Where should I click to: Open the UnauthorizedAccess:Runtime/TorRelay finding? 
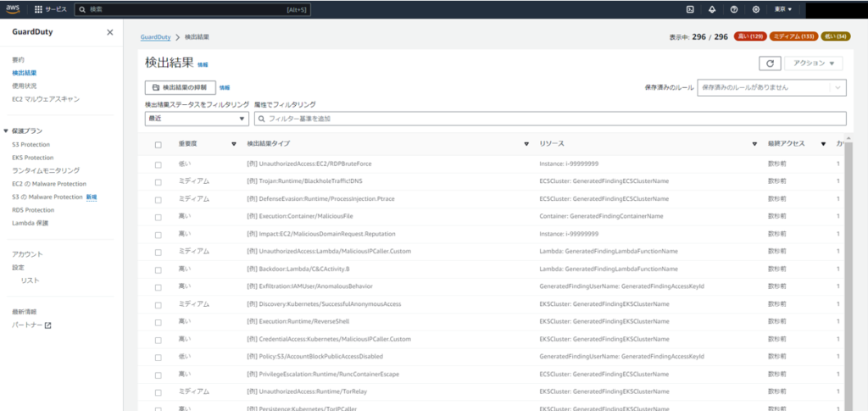(307, 392)
